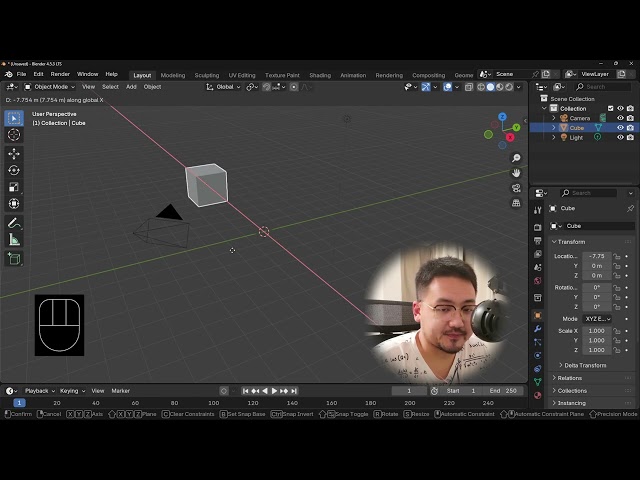Hide the Cube in viewport
640x480 pixels.
click(x=620, y=128)
